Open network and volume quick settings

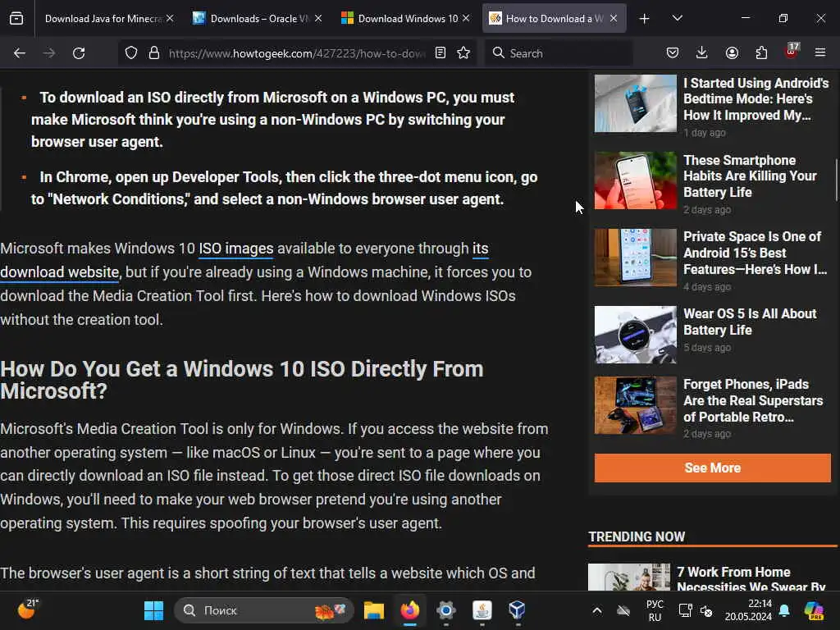(x=696, y=610)
